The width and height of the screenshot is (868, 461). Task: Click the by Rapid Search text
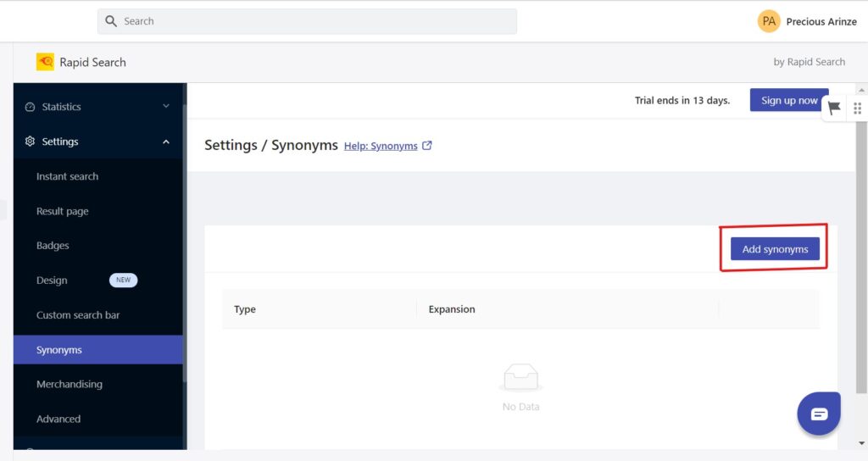(809, 62)
